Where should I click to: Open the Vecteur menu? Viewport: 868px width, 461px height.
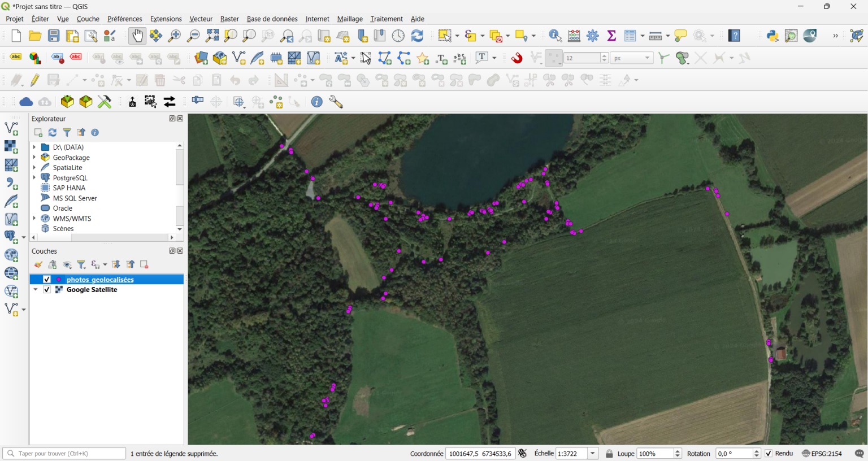point(201,19)
